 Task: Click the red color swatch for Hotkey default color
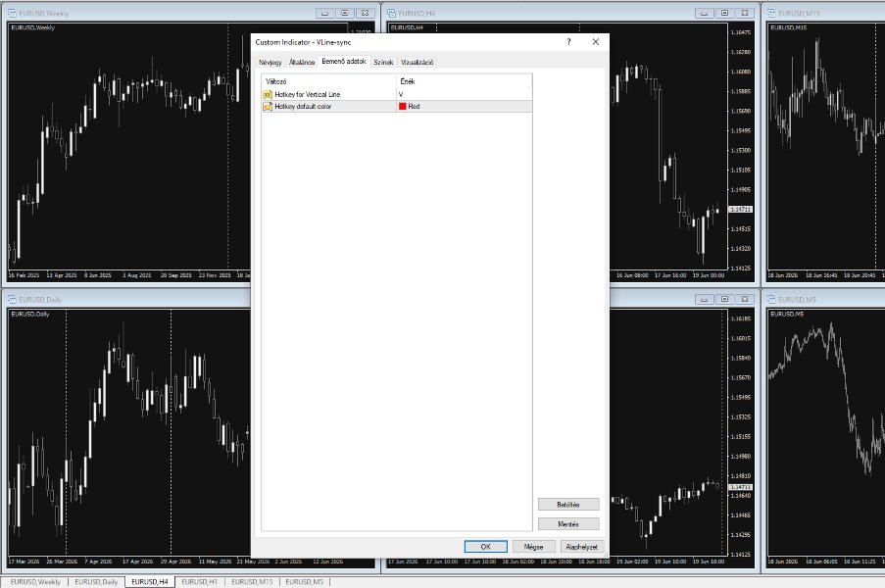coord(403,106)
